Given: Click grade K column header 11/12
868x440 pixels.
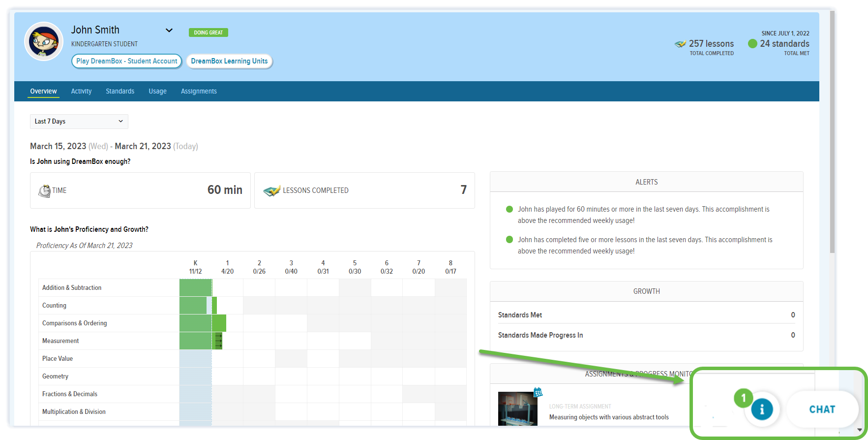Looking at the screenshot, I should click(195, 267).
